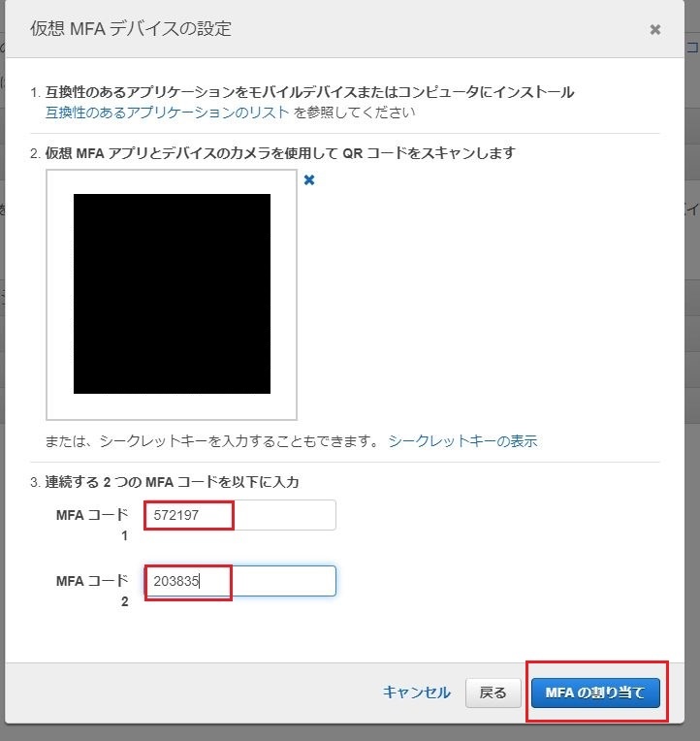Show the secret key via シークレットキーの表示
The image size is (700, 741).
click(462, 441)
